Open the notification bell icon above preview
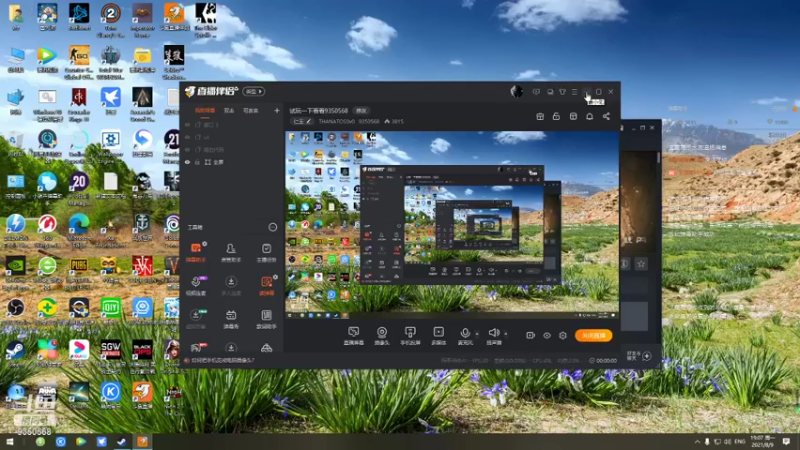The width and height of the screenshot is (800, 450). pos(589,116)
